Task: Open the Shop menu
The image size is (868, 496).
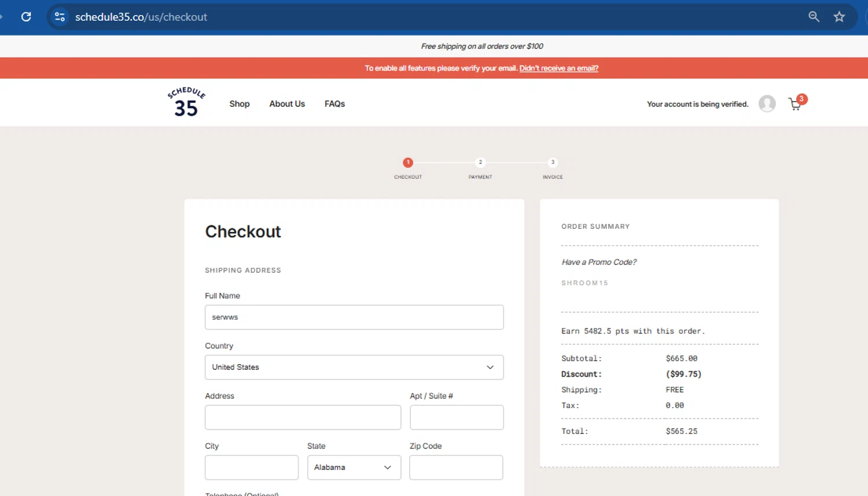Action: pyautogui.click(x=240, y=104)
